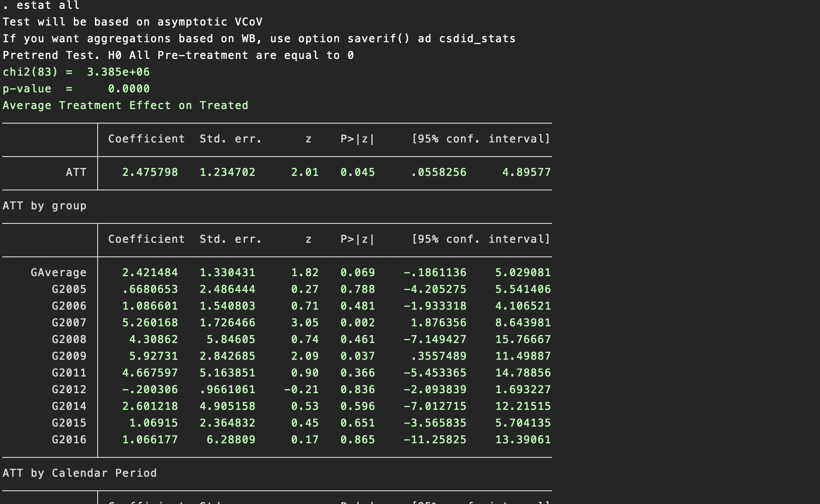Select the G2009 p-value 0.037
This screenshot has width=820, height=504.
[358, 356]
